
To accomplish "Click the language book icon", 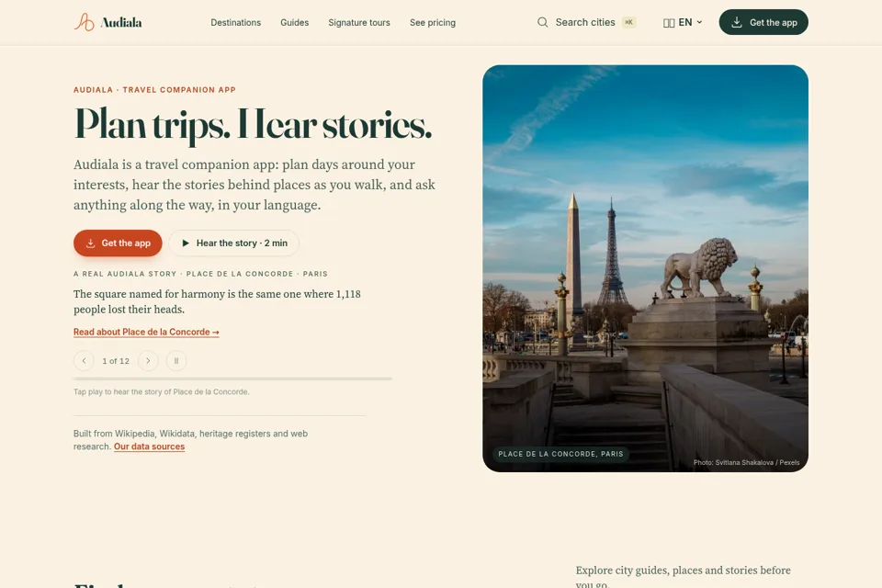I will tap(668, 22).
